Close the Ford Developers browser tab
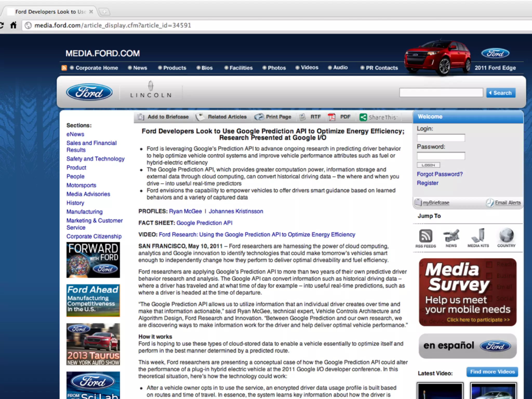Screen dimensions: 532x399 click(x=91, y=12)
